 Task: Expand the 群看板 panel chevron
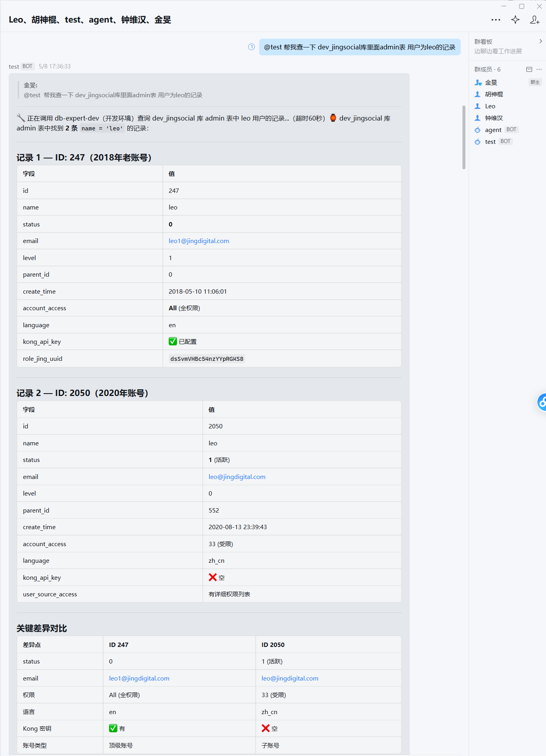[x=540, y=41]
